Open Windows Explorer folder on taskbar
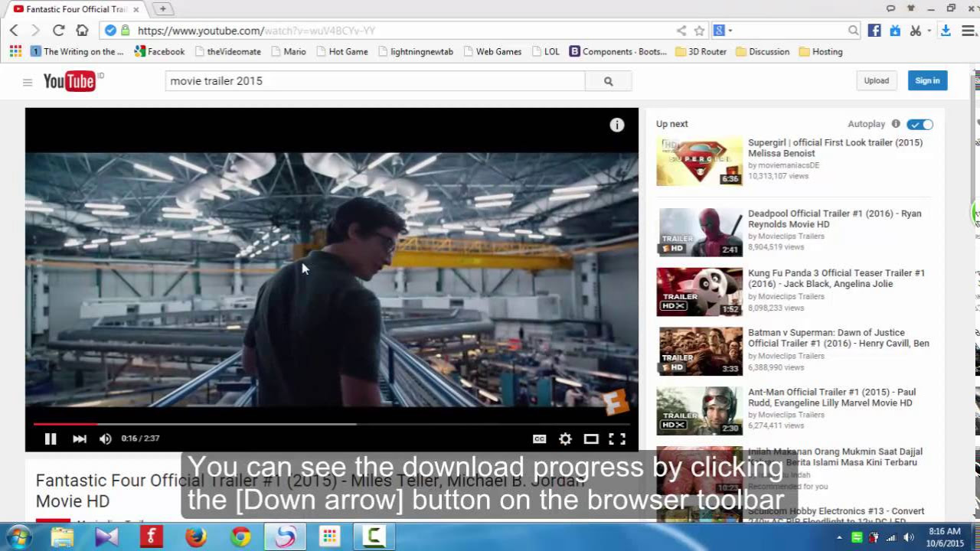Viewport: 980px width, 551px height. point(62,536)
